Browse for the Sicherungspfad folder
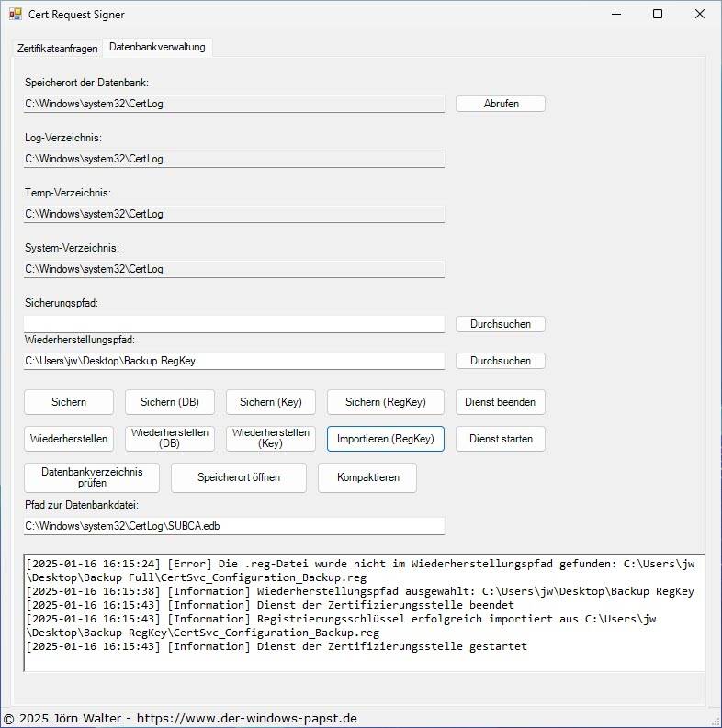This screenshot has width=722, height=728. [x=500, y=324]
